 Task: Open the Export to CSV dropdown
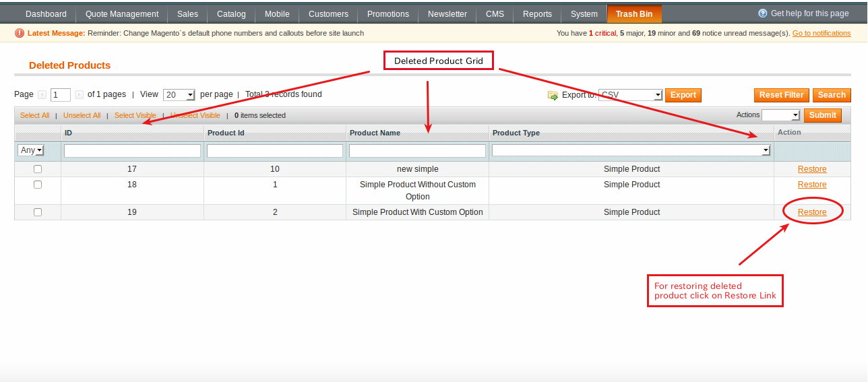click(631, 95)
